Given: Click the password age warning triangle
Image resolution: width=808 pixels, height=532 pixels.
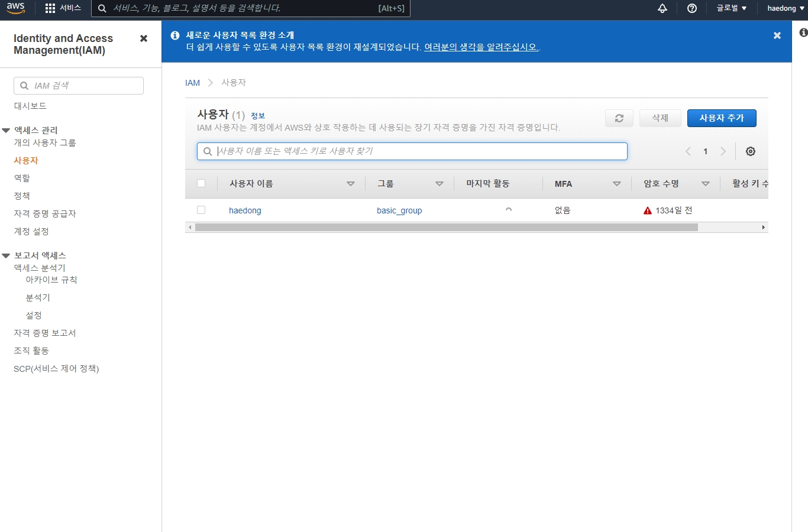Looking at the screenshot, I should 648,210.
